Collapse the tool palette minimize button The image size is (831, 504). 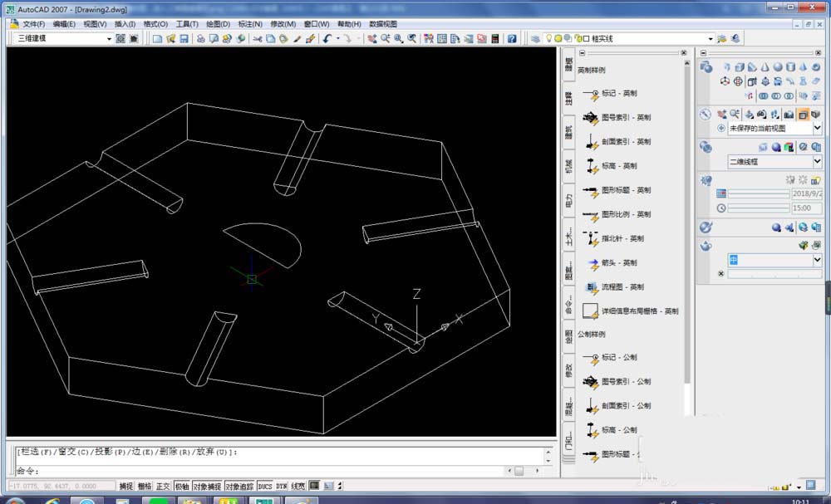pos(582,53)
